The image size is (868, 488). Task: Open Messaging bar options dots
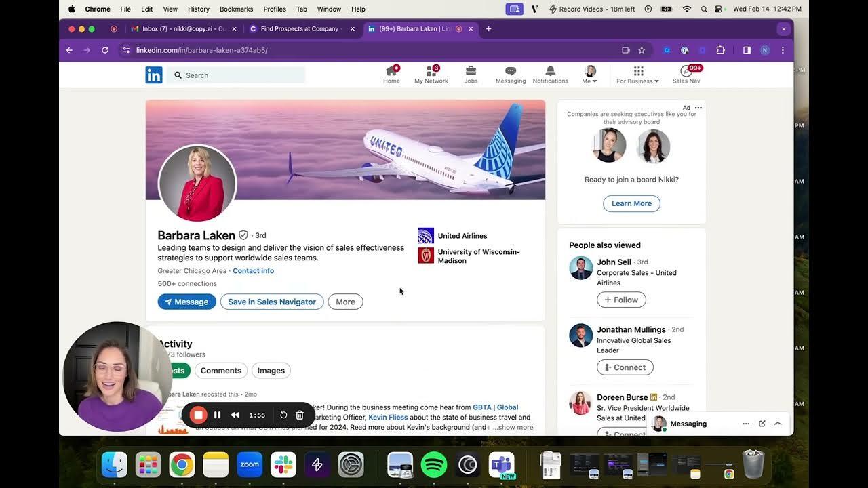click(x=746, y=424)
